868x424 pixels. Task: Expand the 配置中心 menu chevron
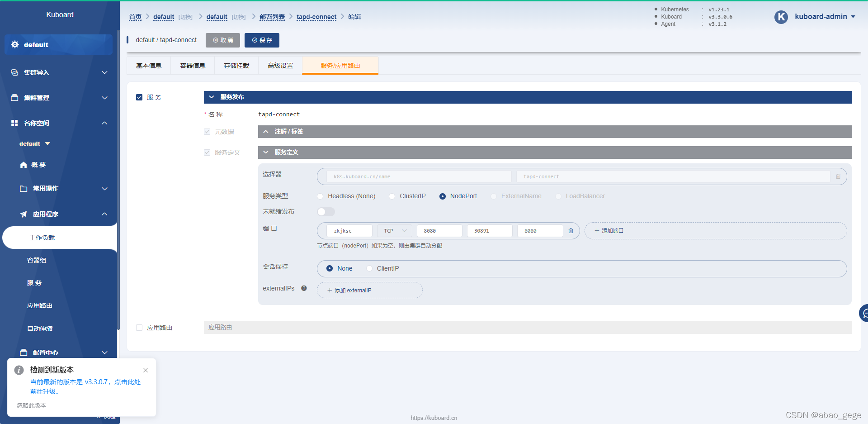tap(104, 353)
